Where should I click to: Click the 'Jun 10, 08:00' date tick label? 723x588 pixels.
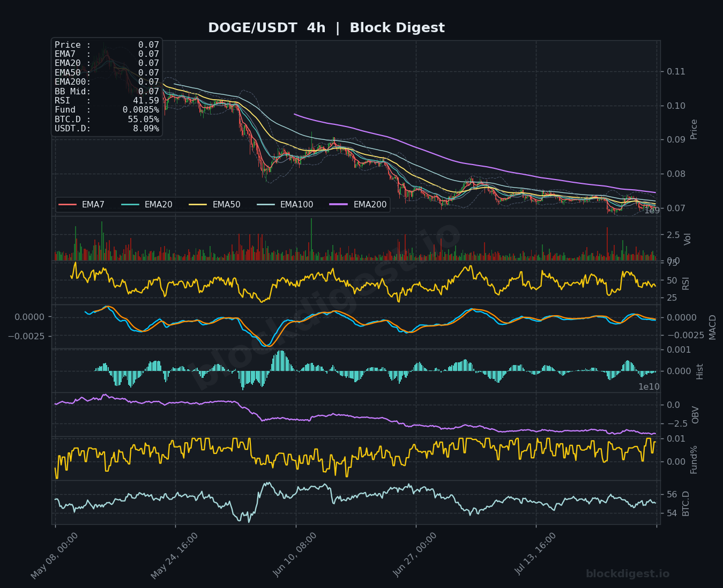point(296,555)
